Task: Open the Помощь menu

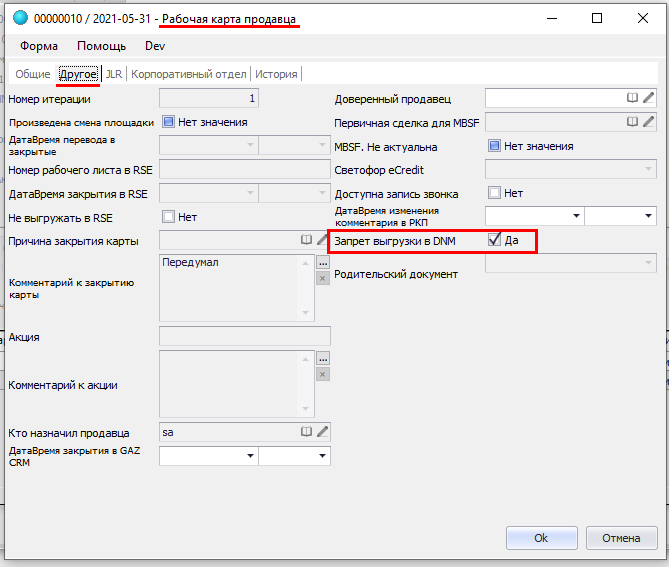Action: [x=101, y=46]
